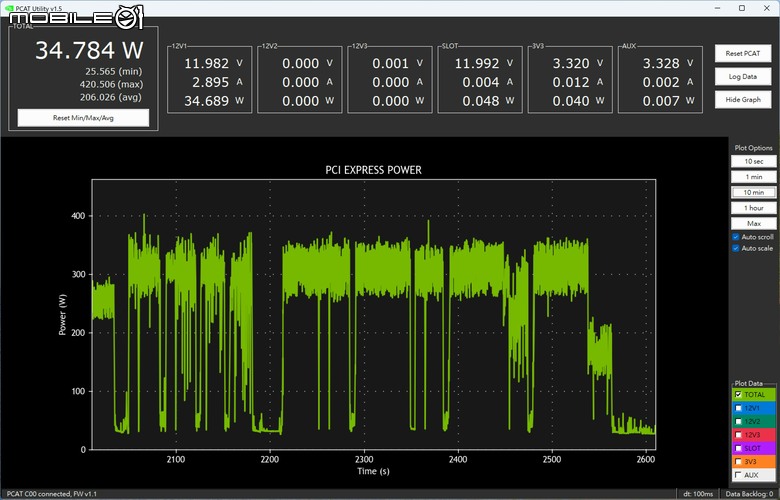
Task: Click the SLOT voltage 11.992 V
Action: pyautogui.click(x=484, y=64)
